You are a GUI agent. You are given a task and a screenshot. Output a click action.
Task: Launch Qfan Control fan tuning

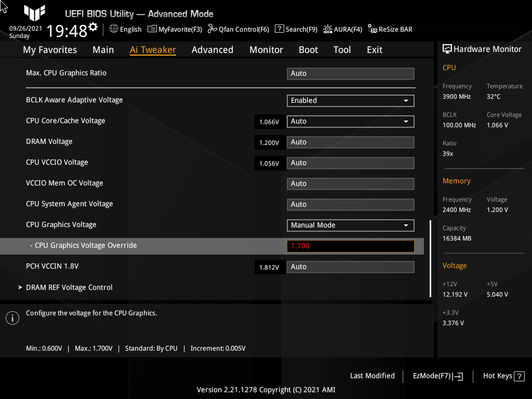pyautogui.click(x=238, y=29)
